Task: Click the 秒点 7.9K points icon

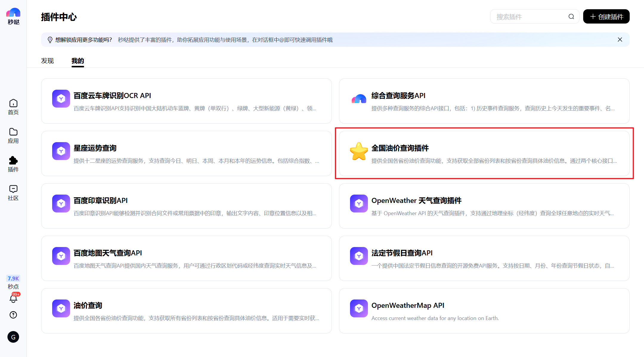Action: [13, 282]
